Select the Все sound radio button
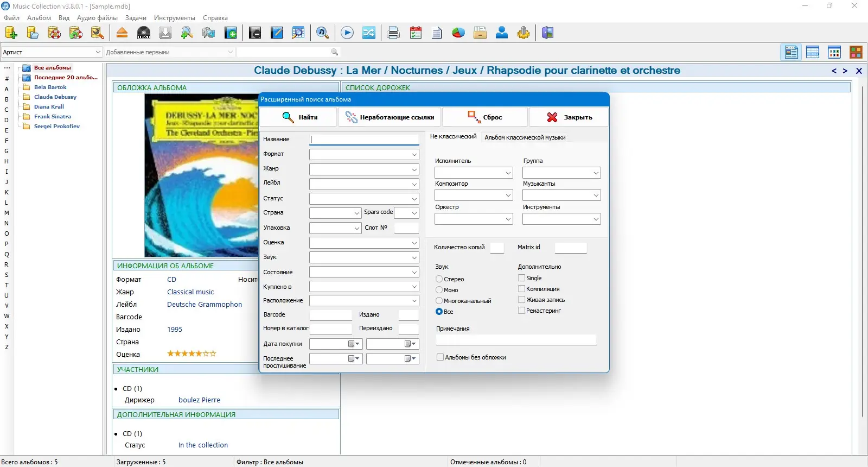Screen dimensions: 868x467 click(439, 312)
